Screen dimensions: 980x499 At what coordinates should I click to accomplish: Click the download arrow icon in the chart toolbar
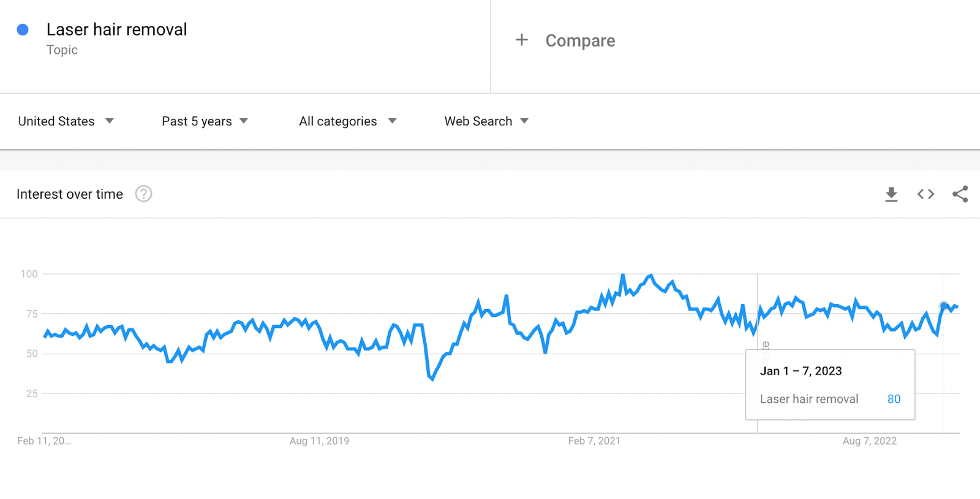pos(891,194)
